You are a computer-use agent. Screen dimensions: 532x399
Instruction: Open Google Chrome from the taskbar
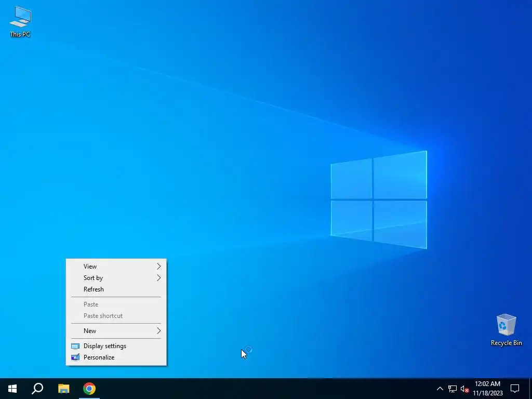pyautogui.click(x=89, y=389)
